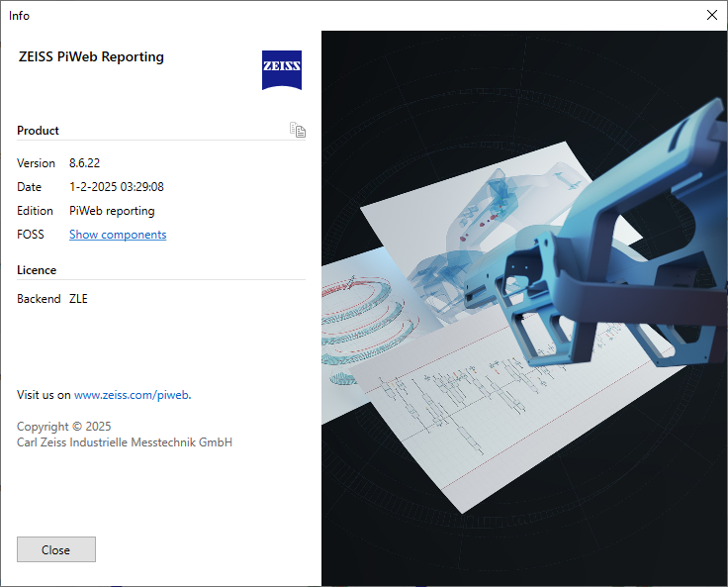Viewport: 728px width, 587px height.
Task: Visit the www.zeiss.com/piweb link
Action: point(131,394)
